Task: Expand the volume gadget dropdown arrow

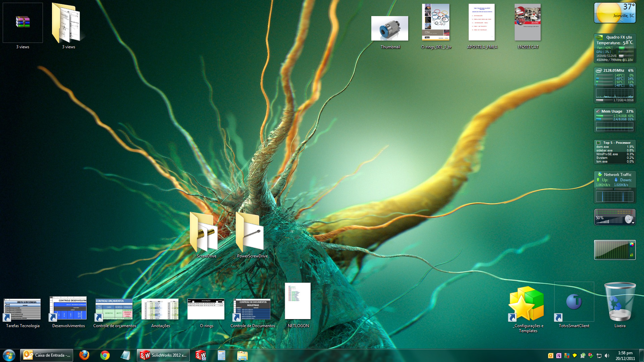Action: [x=633, y=223]
